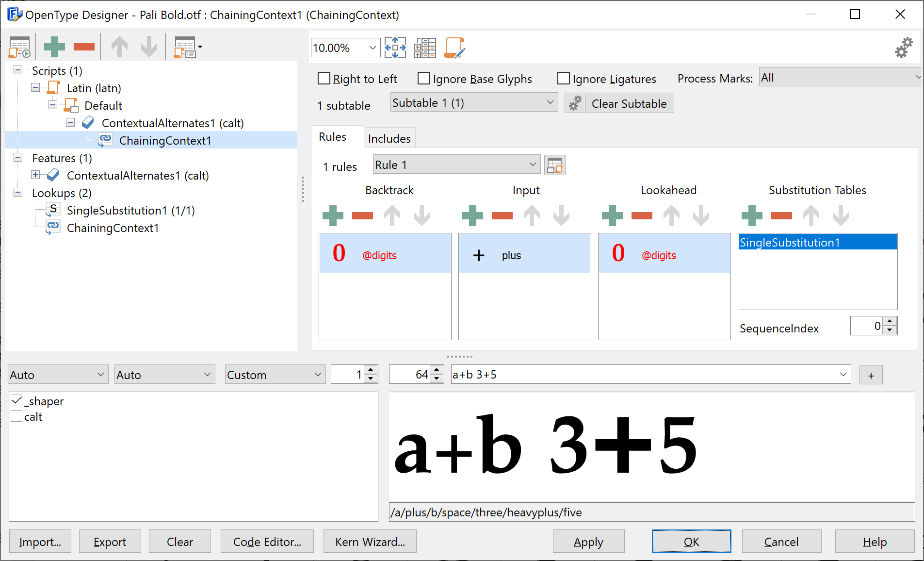Move selected tree item up
Viewport: 924px width, 561px height.
click(119, 47)
